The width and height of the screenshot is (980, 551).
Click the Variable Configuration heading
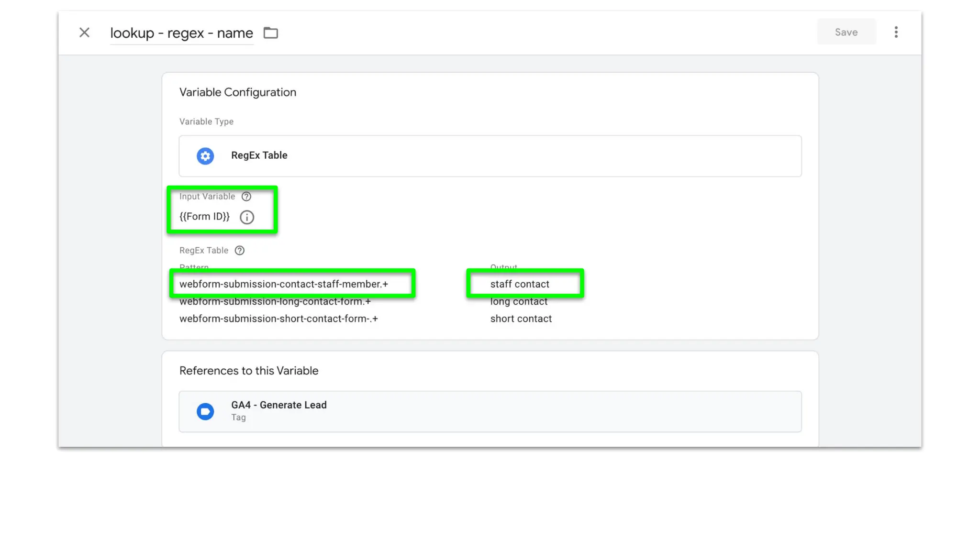(x=237, y=92)
